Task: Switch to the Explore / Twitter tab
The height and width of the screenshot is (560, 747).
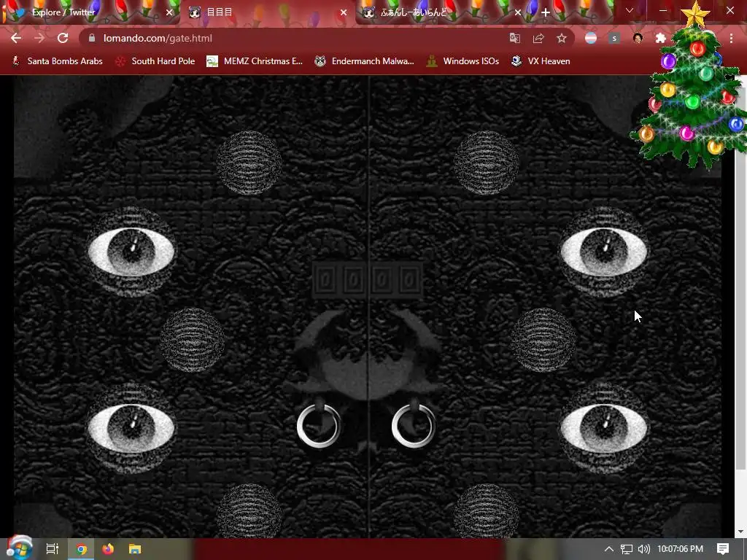Action: (x=90, y=12)
